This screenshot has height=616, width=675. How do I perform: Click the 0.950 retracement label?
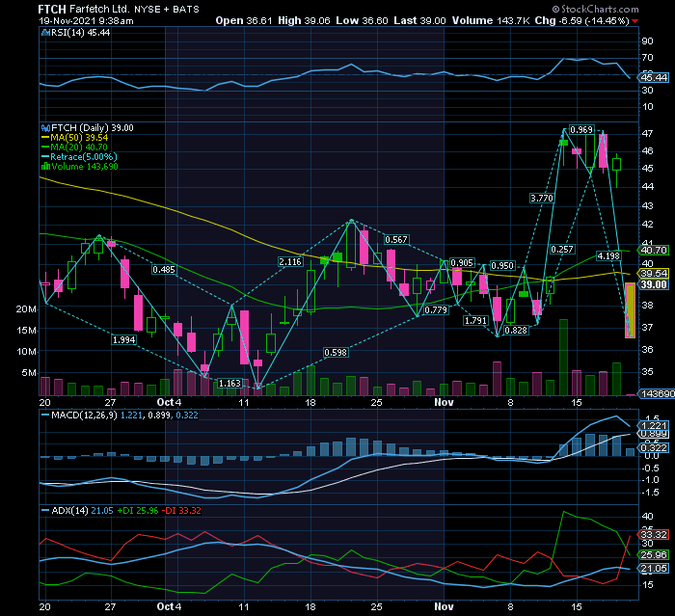(502, 266)
